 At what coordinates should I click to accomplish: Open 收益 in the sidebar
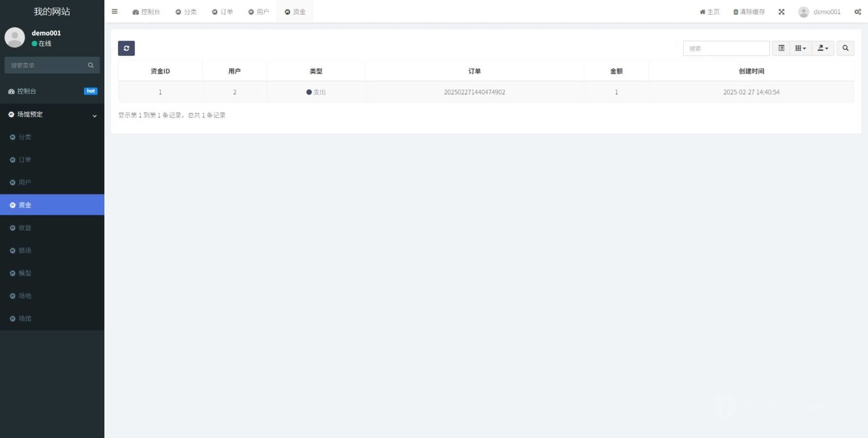[x=25, y=228]
